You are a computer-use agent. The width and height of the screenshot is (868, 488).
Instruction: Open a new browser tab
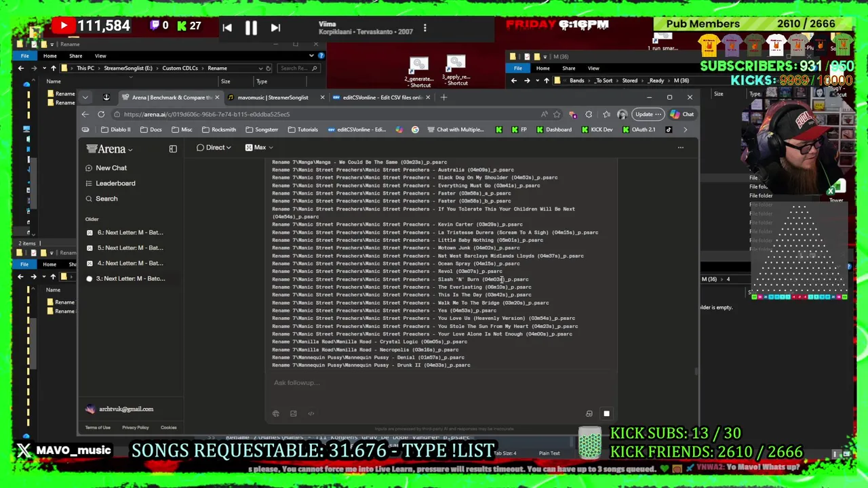point(443,97)
